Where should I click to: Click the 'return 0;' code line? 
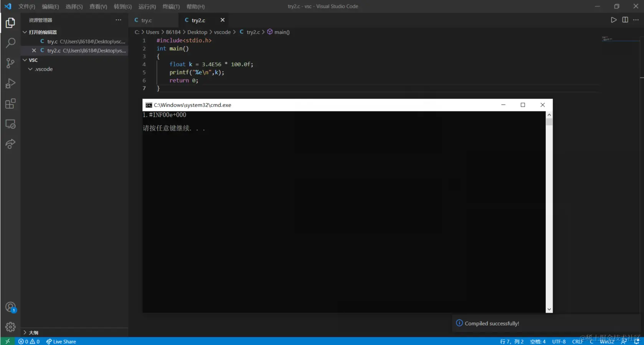(x=184, y=80)
